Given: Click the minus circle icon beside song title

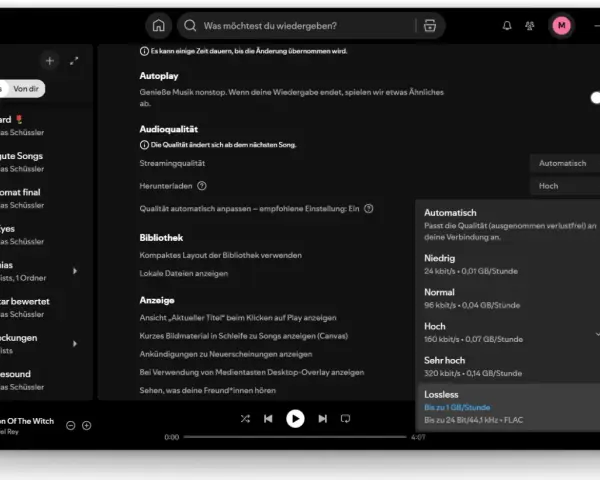Looking at the screenshot, I should point(70,425).
